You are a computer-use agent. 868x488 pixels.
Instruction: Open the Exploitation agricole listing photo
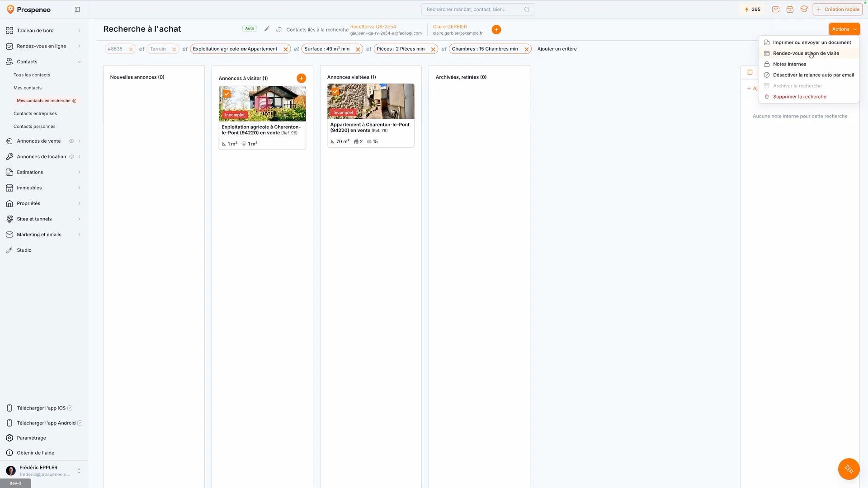point(262,104)
